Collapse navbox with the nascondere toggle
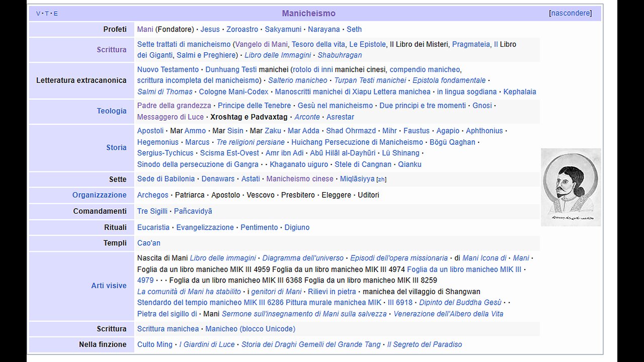 click(x=571, y=13)
